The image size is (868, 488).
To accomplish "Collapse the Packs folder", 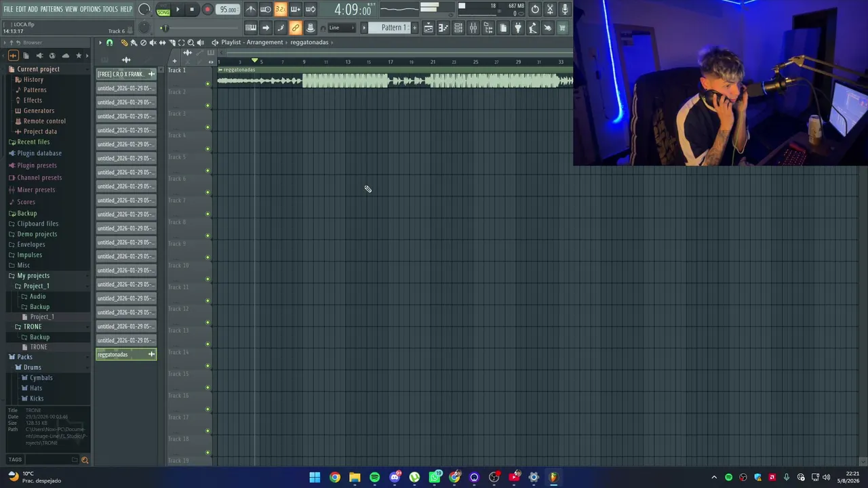I will click(24, 357).
